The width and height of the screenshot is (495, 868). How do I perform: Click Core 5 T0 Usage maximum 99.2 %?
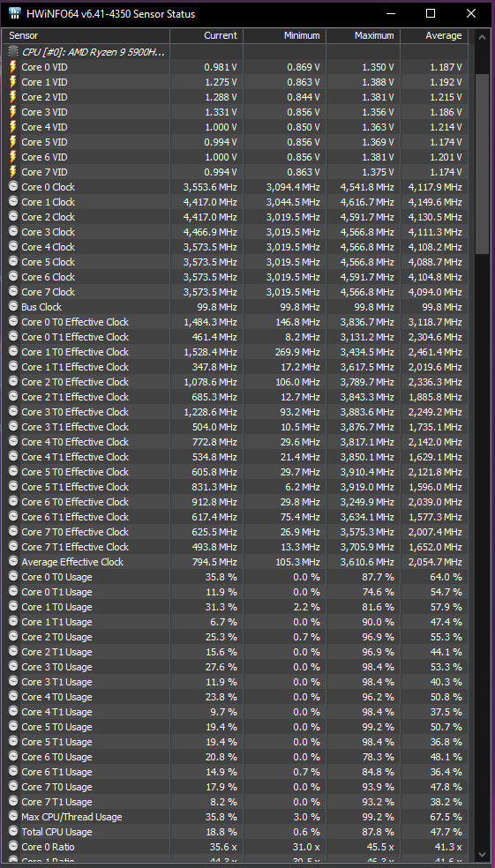[378, 726]
